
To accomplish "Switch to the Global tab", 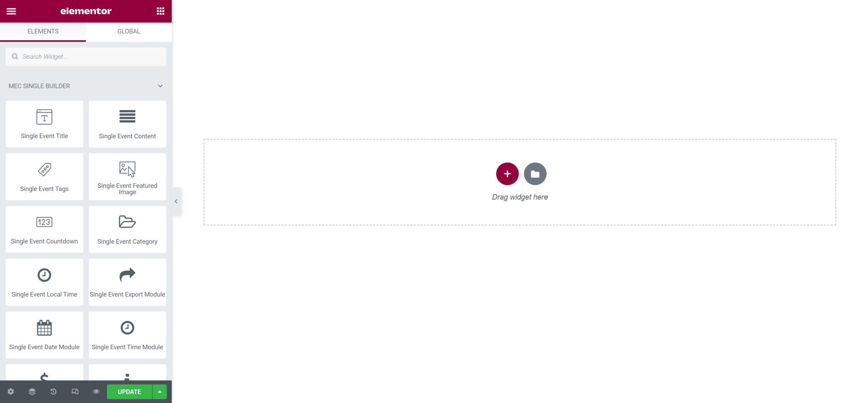I will point(129,31).
